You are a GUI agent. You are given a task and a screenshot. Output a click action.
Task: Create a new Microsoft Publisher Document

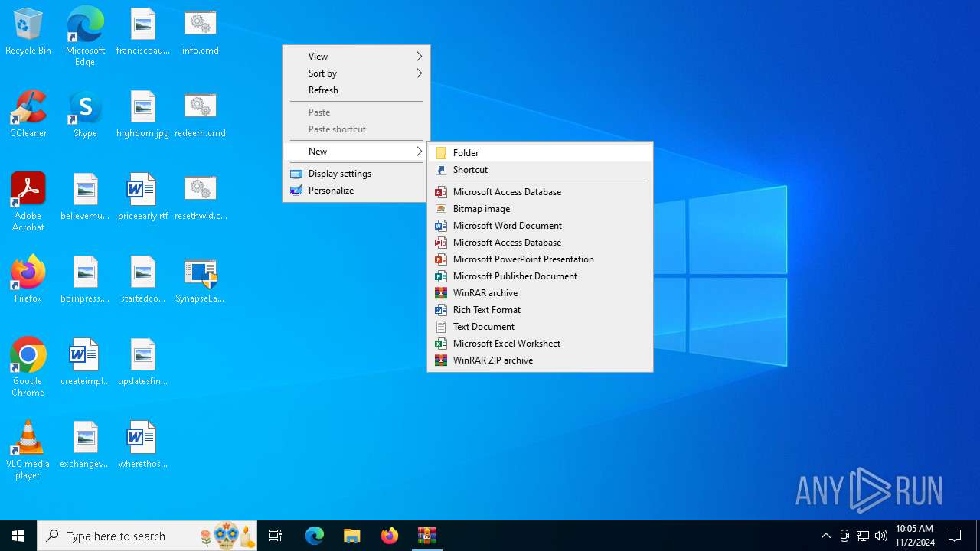(x=540, y=276)
